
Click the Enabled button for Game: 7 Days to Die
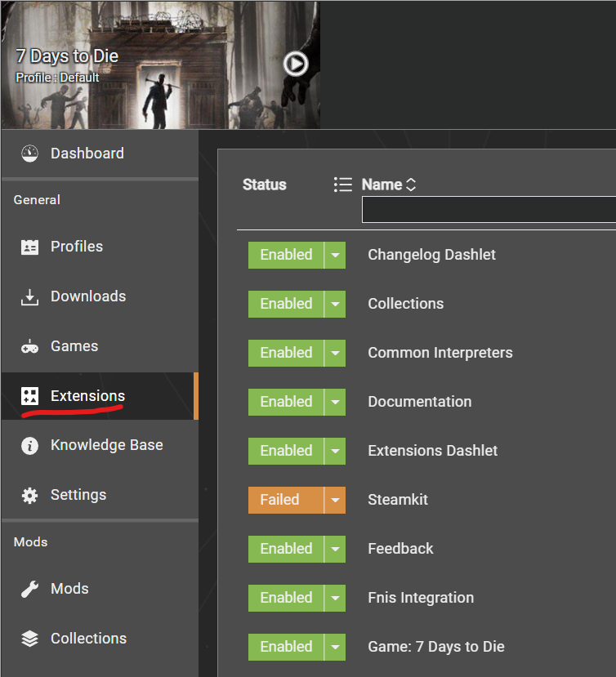[285, 647]
